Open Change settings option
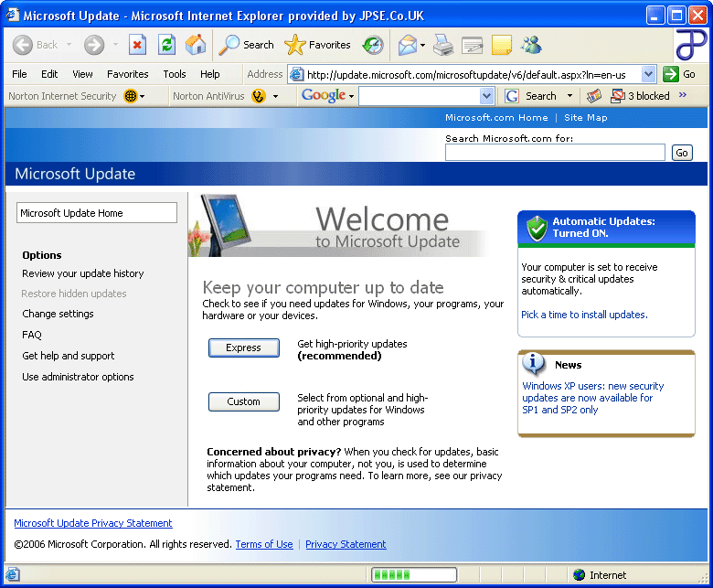Image resolution: width=713 pixels, height=588 pixels. [x=58, y=314]
